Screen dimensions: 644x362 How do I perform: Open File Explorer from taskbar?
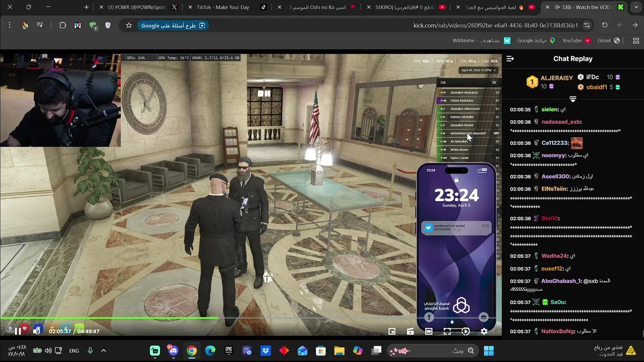pos(339,350)
